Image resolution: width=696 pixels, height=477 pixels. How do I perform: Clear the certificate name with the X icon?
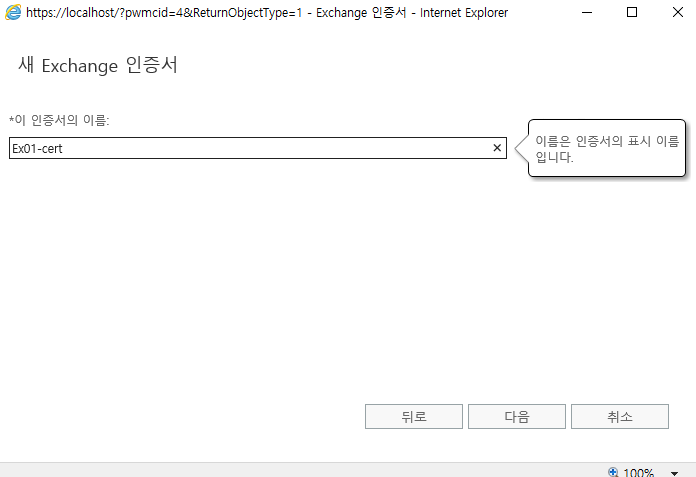pyautogui.click(x=497, y=148)
